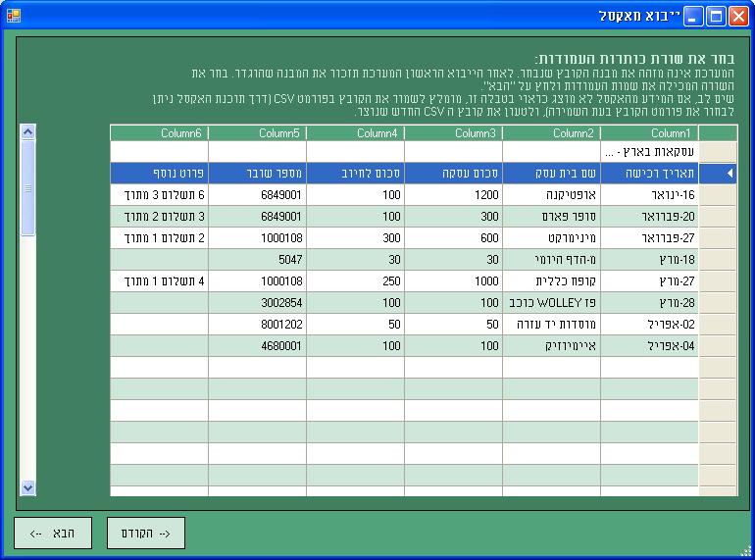Viewport: 755px width, 560px height.
Task: Click the Column5 header
Action: tap(257, 133)
